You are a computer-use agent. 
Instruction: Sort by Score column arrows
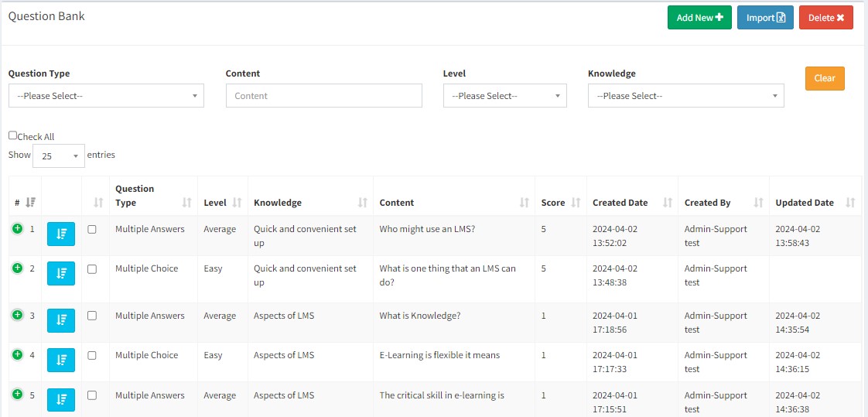[x=576, y=203]
